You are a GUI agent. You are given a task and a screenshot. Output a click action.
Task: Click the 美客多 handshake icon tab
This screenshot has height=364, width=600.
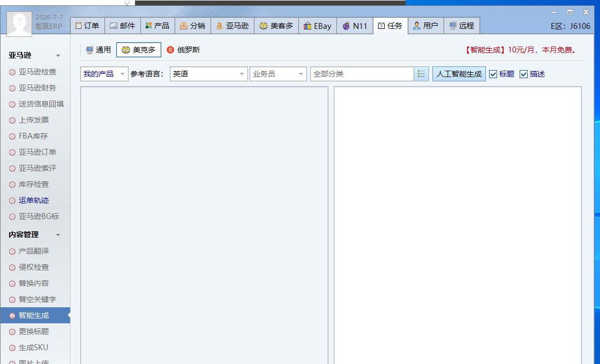click(276, 26)
